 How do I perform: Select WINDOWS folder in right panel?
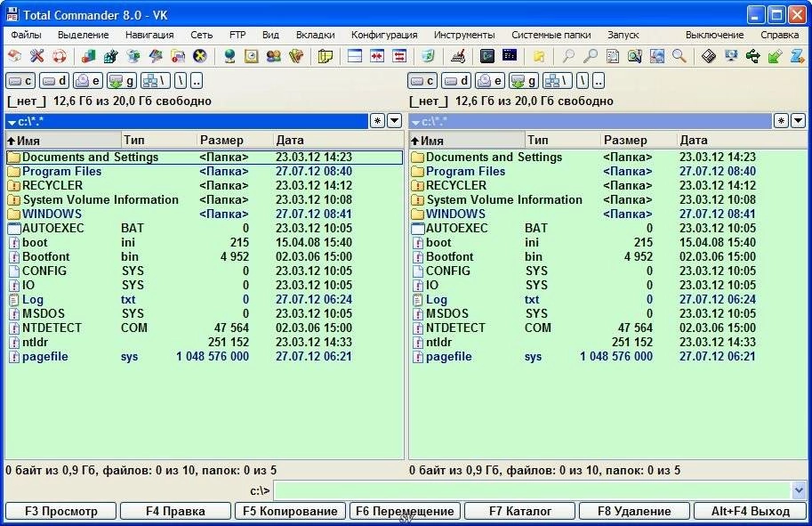[608, 214]
